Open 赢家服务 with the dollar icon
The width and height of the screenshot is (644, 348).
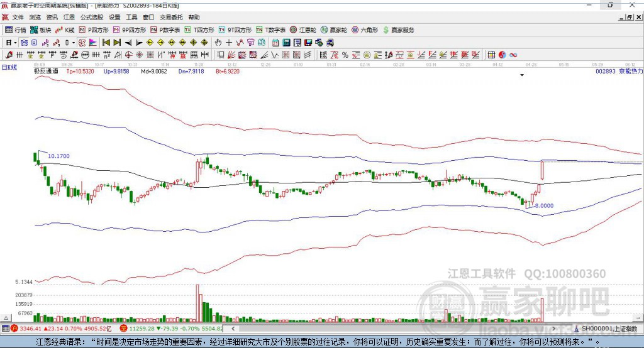pos(398,30)
